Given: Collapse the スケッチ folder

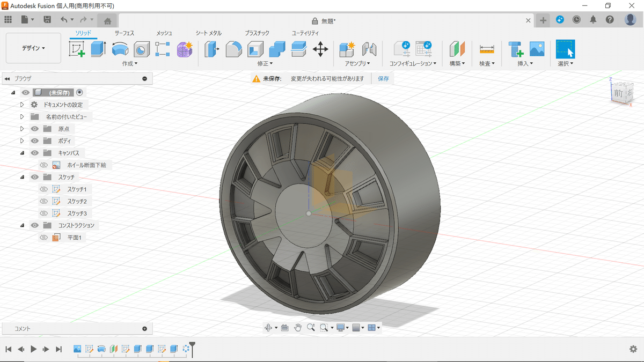Looking at the screenshot, I should tap(22, 177).
